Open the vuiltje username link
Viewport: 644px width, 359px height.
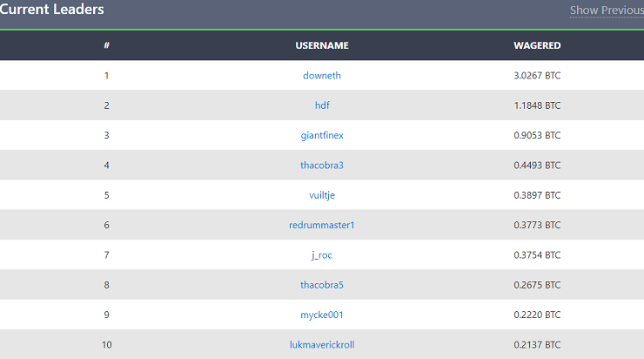point(322,195)
